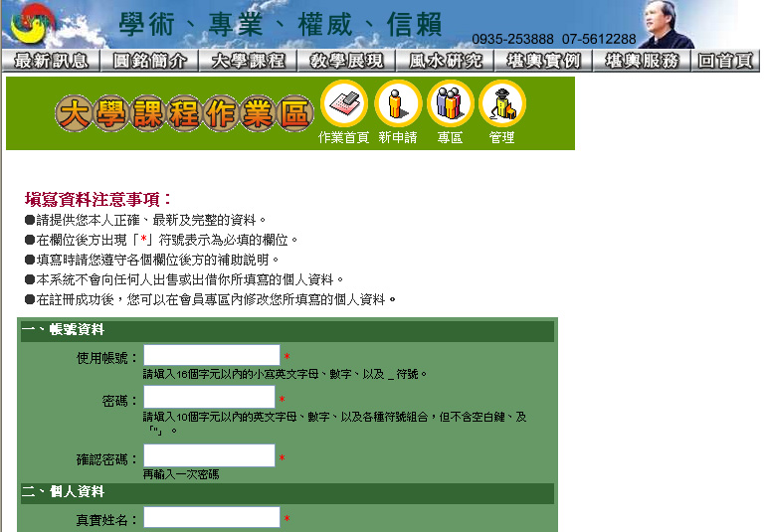Open the 新申請 person icon
Viewport: 768px width, 532px height.
(x=398, y=103)
